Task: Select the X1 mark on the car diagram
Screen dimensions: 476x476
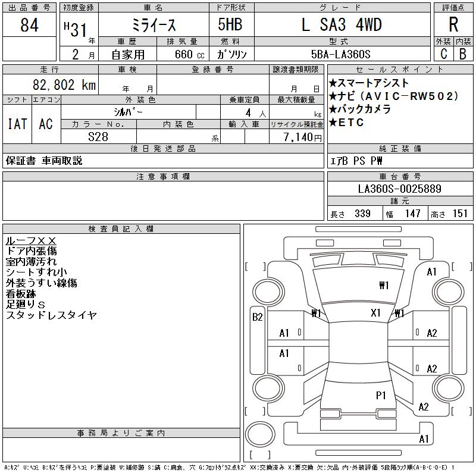Action: [x=375, y=313]
